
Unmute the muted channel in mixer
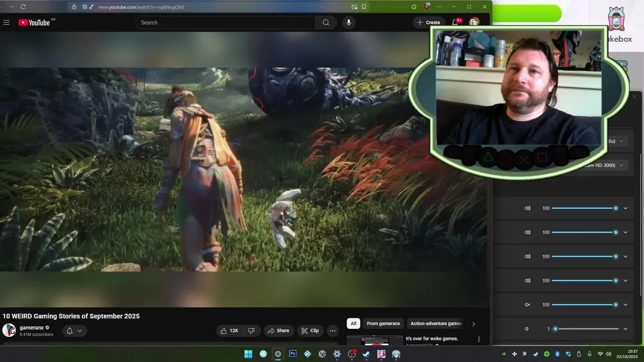coord(527,305)
